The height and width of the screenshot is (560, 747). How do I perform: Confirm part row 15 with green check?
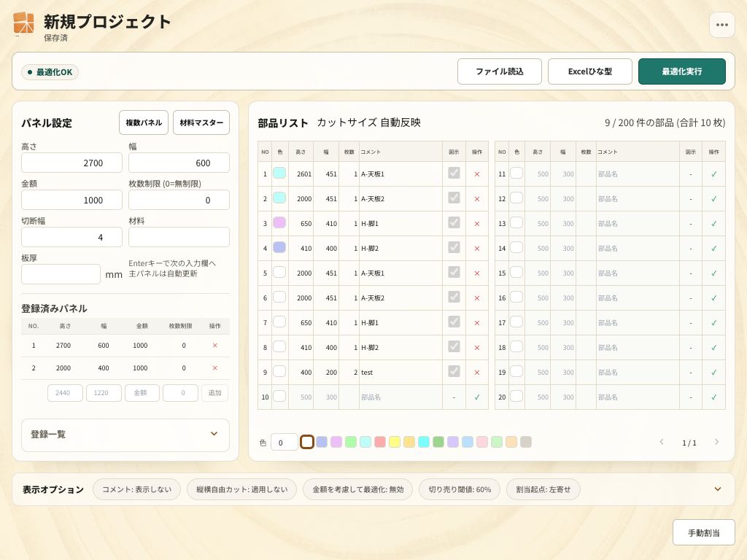tap(713, 273)
